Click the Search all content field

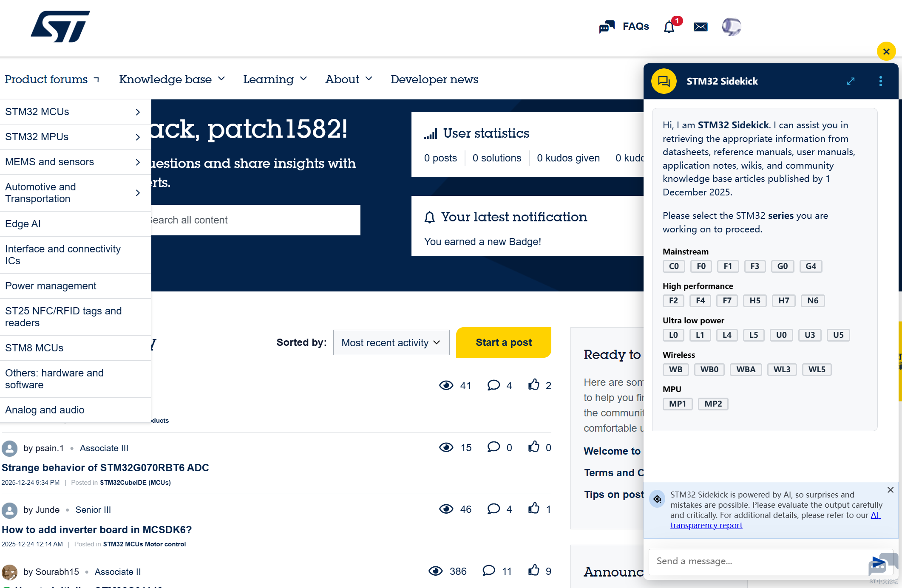pos(255,220)
